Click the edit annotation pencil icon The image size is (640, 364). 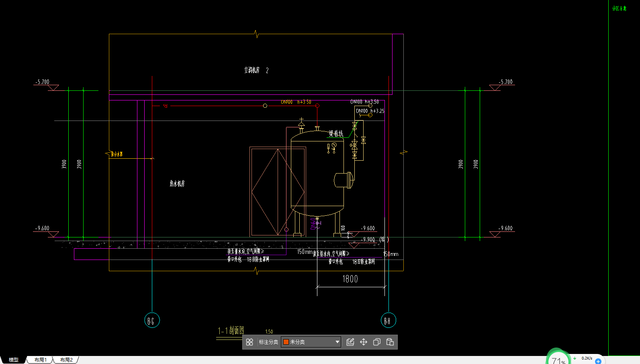tap(350, 342)
